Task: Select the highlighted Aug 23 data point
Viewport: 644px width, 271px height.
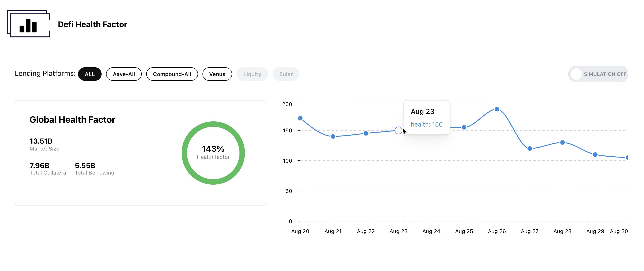Action: [398, 130]
